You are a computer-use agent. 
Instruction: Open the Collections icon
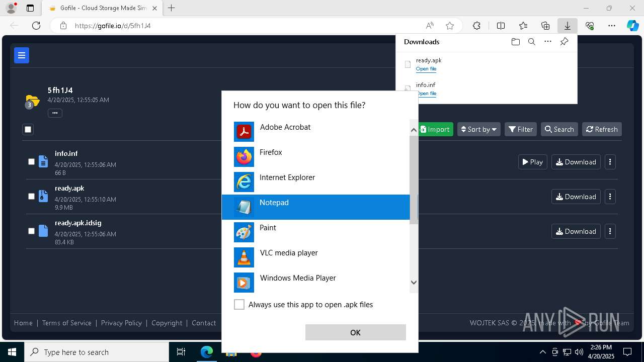[545, 26]
